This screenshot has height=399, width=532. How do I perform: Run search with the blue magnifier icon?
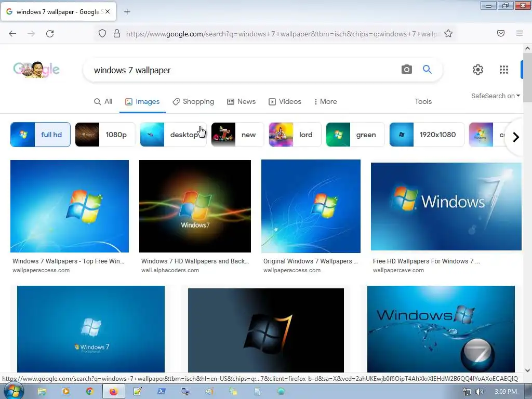[427, 70]
